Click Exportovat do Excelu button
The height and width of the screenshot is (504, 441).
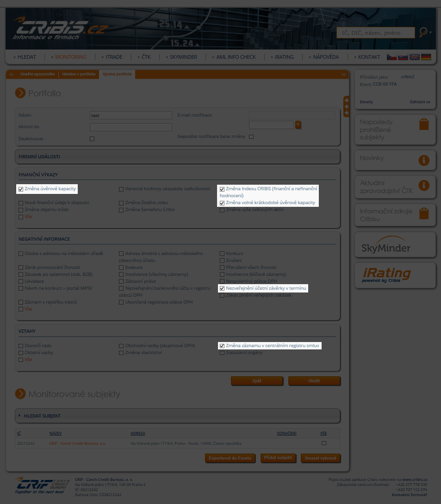[x=230, y=458]
